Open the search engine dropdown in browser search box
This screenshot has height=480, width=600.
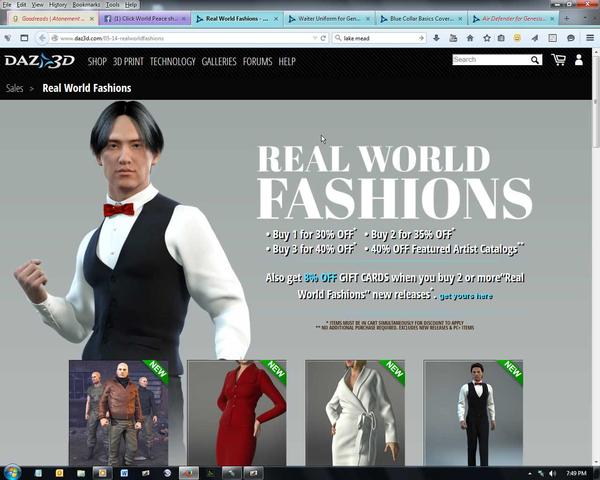click(338, 38)
